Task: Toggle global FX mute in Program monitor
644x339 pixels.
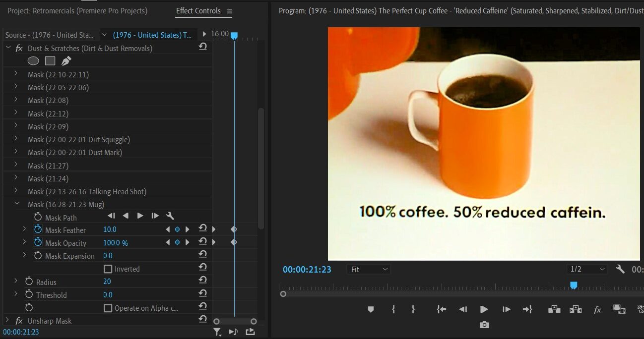Action: pyautogui.click(x=597, y=310)
